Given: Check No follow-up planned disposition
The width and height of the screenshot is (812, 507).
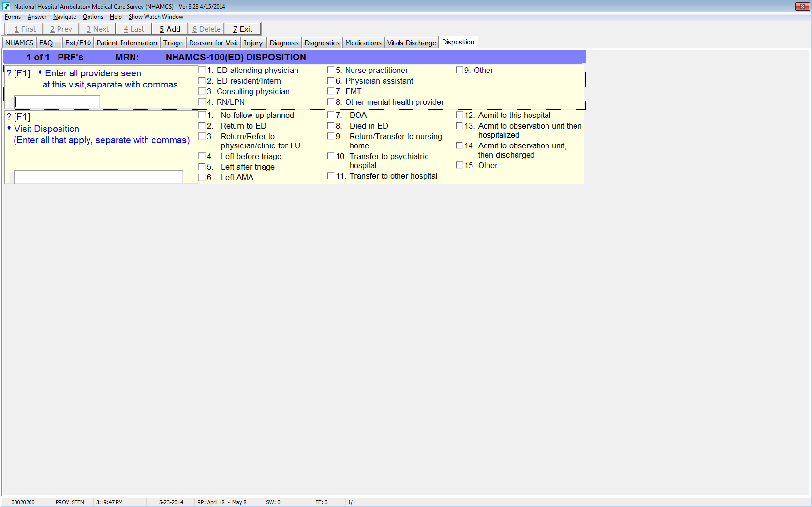Looking at the screenshot, I should (x=202, y=115).
